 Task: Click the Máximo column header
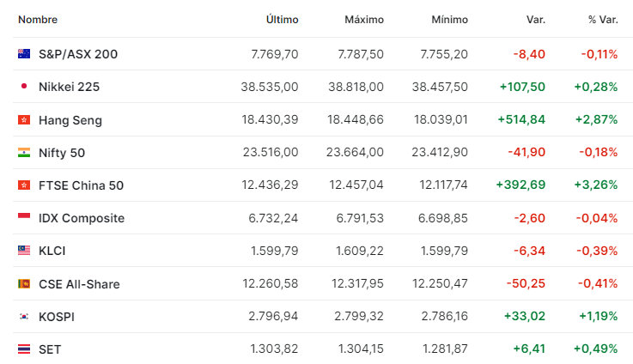[364, 19]
